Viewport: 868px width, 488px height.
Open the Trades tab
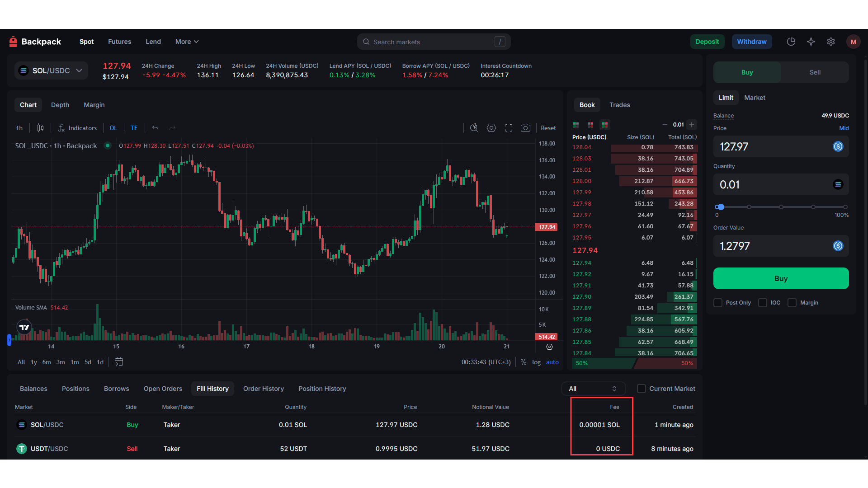pos(619,105)
